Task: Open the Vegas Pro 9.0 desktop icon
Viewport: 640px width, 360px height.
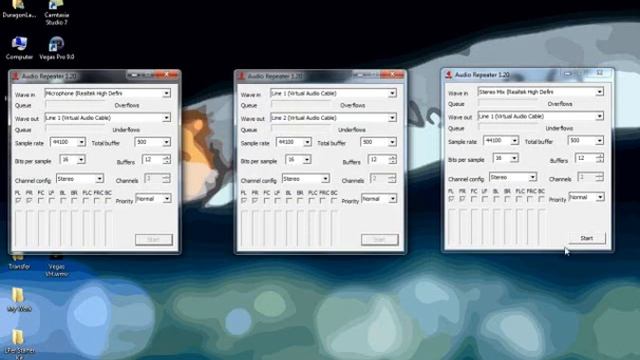Action: [x=56, y=49]
